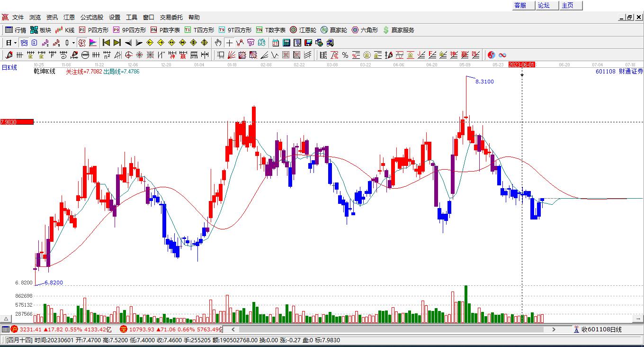Screen dimensions: 644x347
Task: Select the red fan lines drawing tool
Action: [231, 55]
